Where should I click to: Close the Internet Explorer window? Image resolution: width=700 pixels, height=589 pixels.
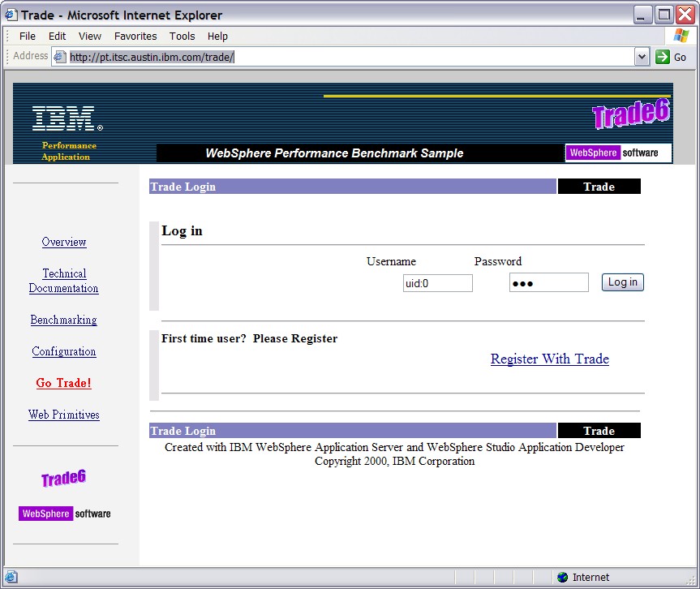(x=685, y=15)
